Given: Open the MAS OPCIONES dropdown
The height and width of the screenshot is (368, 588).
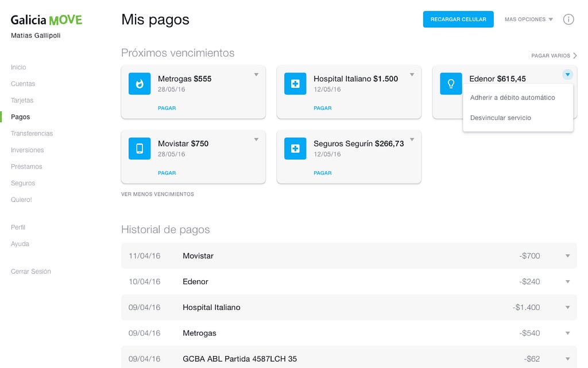Looking at the screenshot, I should (529, 19).
